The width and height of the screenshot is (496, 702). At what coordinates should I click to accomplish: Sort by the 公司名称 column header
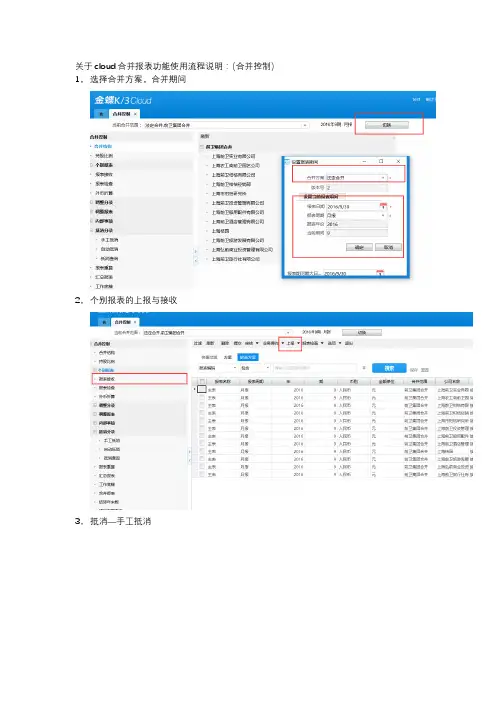[x=452, y=381]
